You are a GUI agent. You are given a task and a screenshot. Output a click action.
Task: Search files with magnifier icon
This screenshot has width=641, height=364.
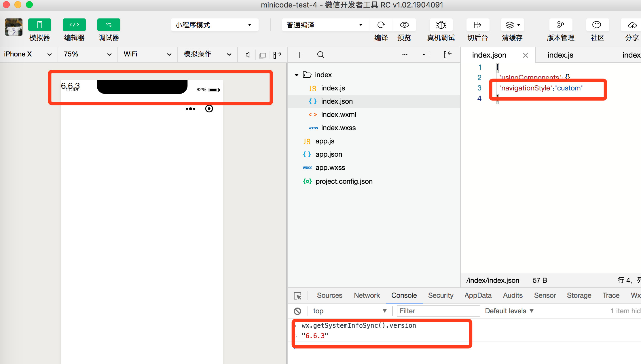point(321,55)
